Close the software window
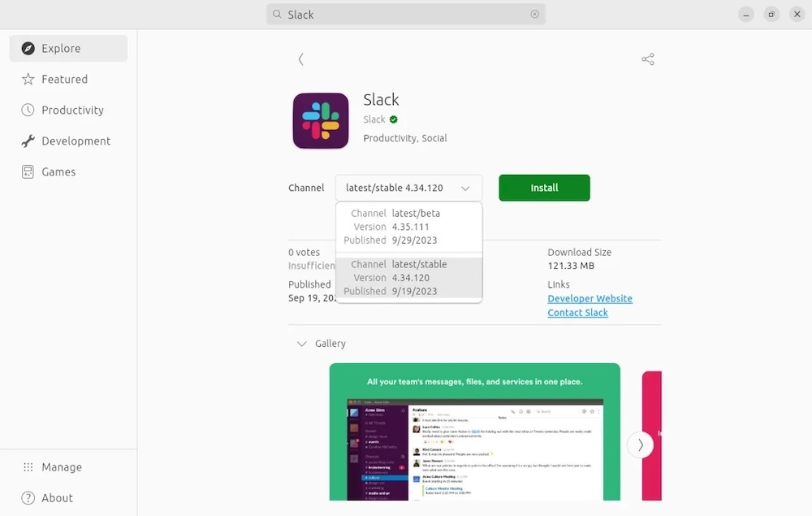Viewport: 812px width, 516px height. click(797, 14)
